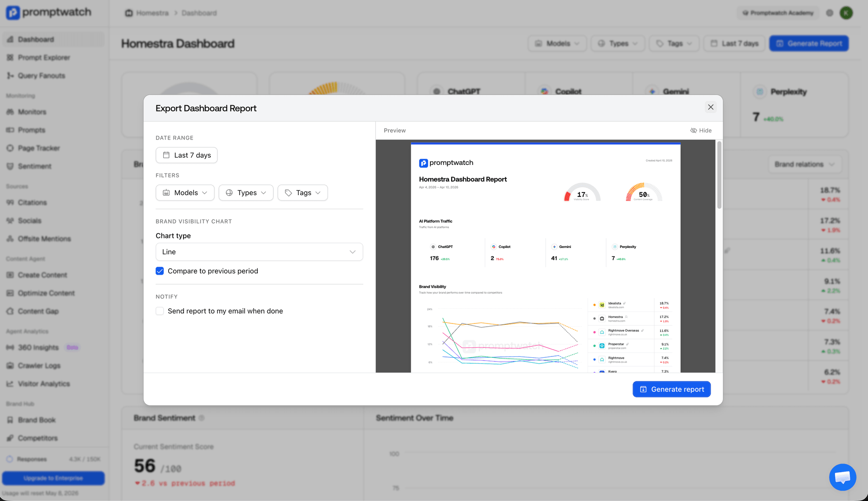Click the Citations sidebar icon
This screenshot has height=501, width=868.
click(x=10, y=202)
